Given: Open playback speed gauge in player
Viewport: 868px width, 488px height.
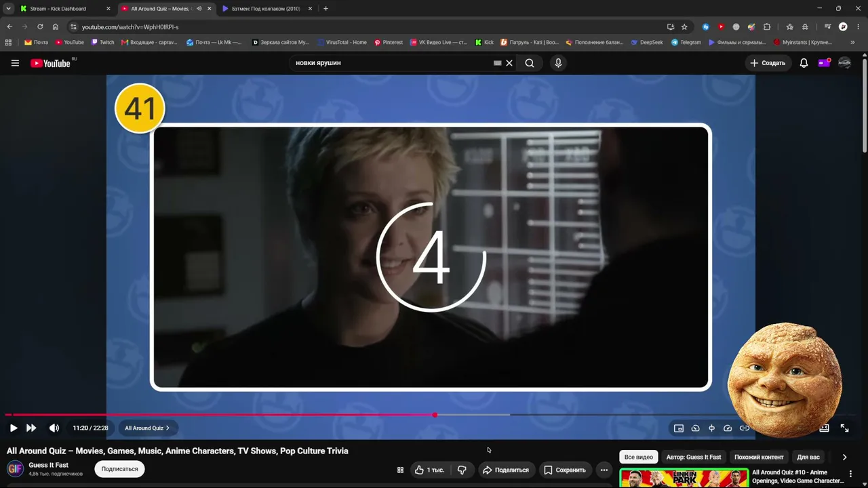Looking at the screenshot, I should coord(728,428).
